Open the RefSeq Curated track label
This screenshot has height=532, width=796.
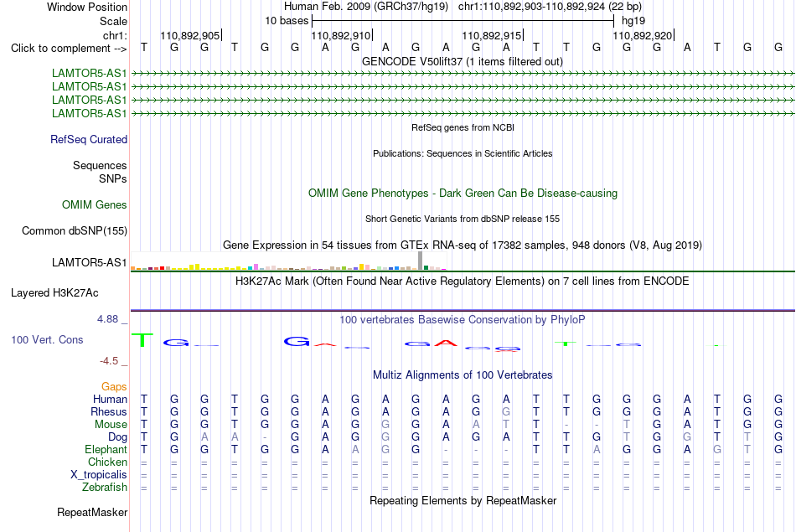[89, 139]
